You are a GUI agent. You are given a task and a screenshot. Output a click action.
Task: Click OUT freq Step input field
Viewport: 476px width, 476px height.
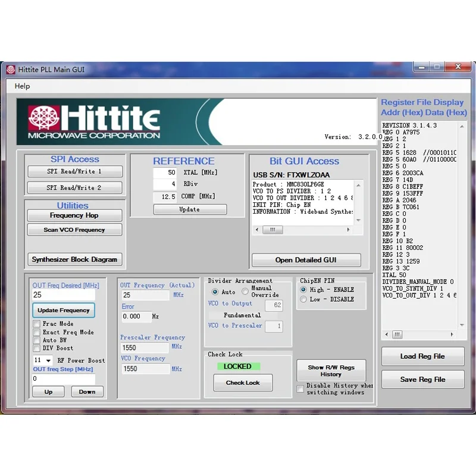(64, 378)
